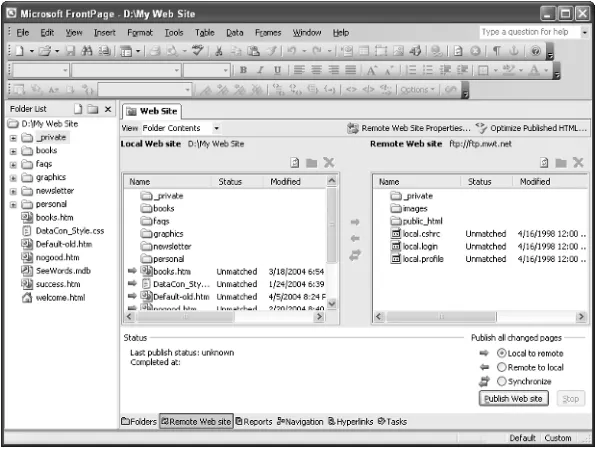The height and width of the screenshot is (450, 598).
Task: Expand the faqs folder in Folder List
Action: (13, 165)
